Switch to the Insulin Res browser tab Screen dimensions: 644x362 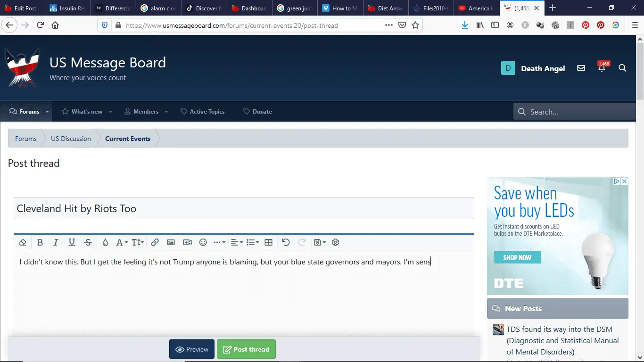[68, 8]
